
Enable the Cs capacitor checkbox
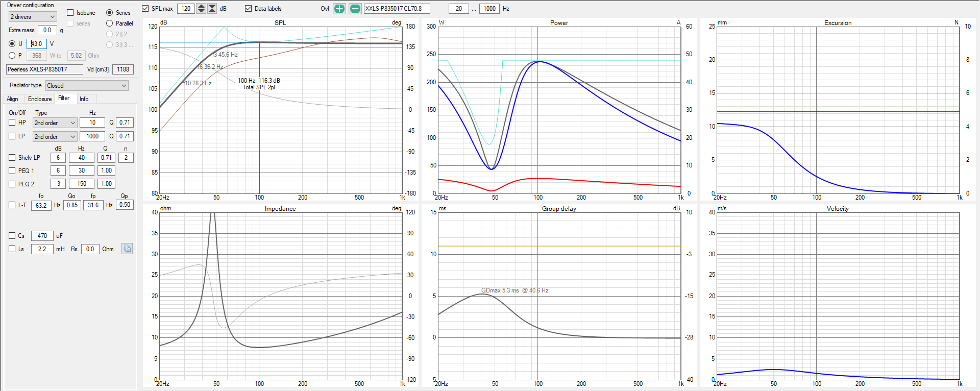(12, 236)
